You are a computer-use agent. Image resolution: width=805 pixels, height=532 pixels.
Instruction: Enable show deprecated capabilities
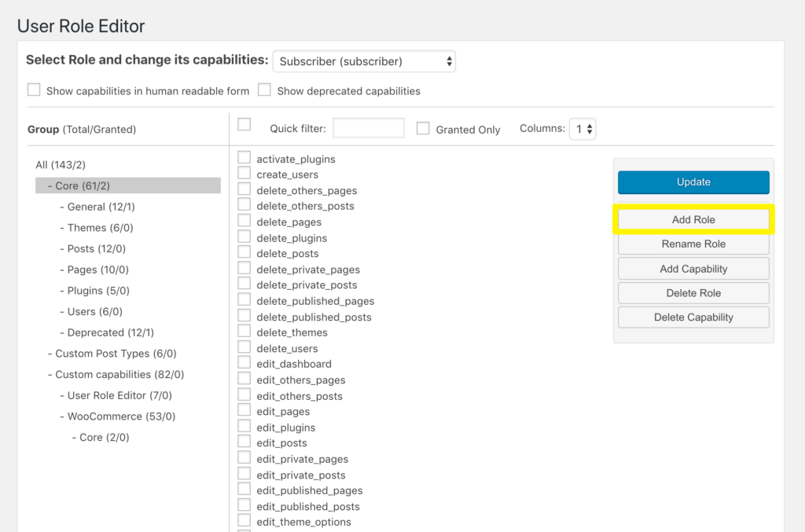(264, 90)
